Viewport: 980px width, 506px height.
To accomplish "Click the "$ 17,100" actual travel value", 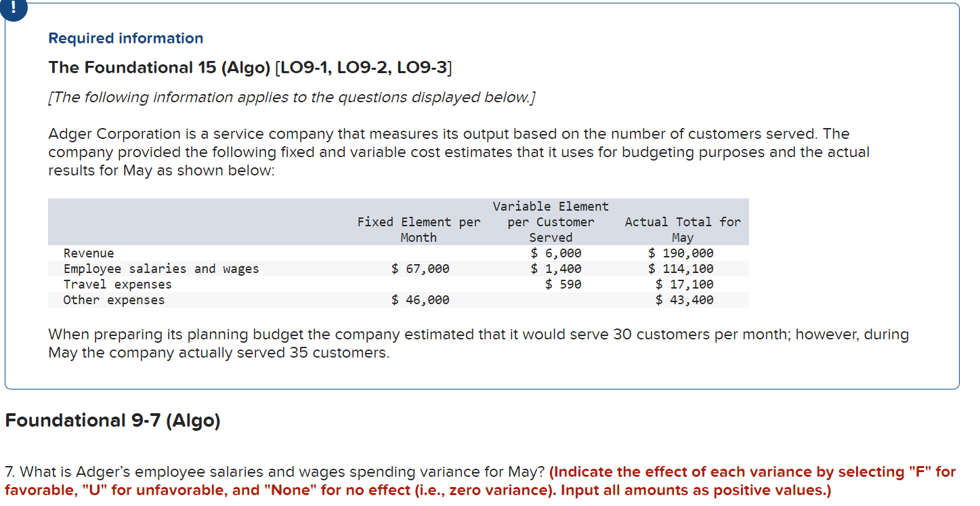I will click(x=685, y=284).
